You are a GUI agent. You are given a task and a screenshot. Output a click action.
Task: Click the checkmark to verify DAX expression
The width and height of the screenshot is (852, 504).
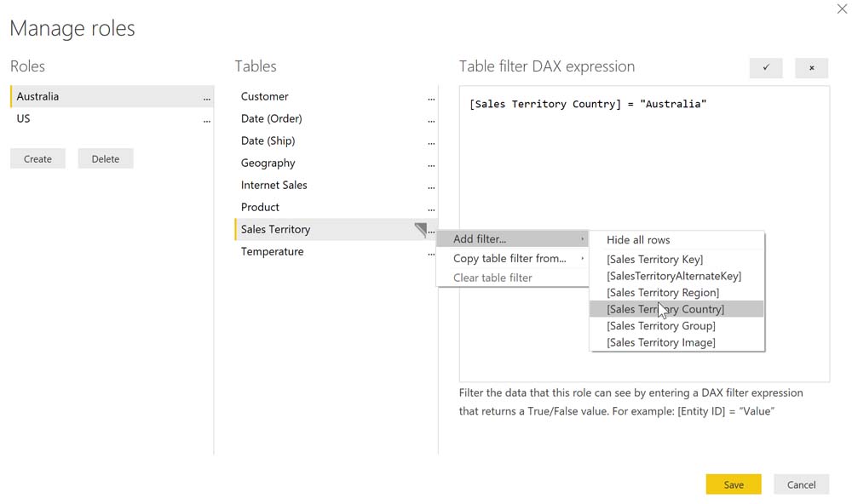click(x=766, y=68)
